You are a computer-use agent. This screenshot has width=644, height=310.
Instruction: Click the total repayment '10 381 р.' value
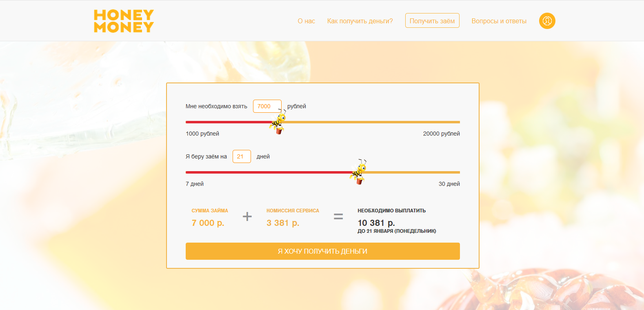pos(376,223)
